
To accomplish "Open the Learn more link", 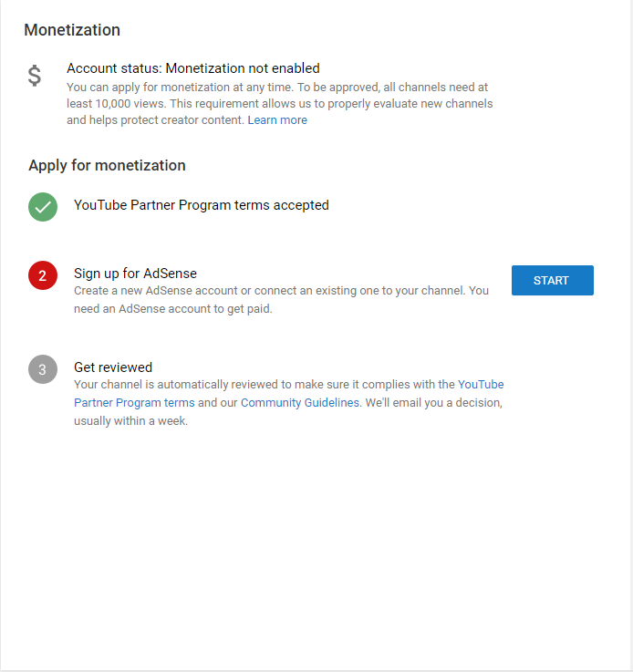I will (277, 120).
